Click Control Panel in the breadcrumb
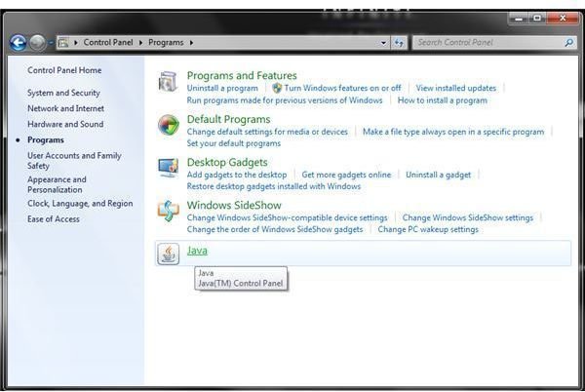585x392 pixels. pos(108,42)
